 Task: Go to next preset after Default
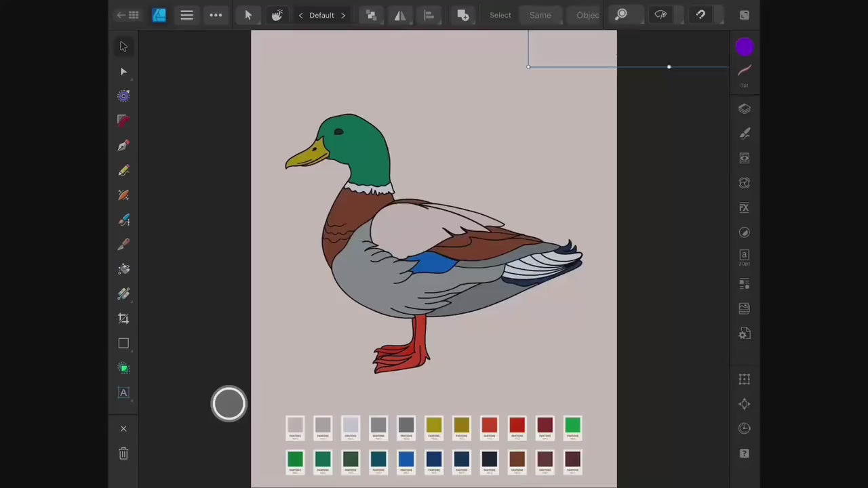[343, 15]
